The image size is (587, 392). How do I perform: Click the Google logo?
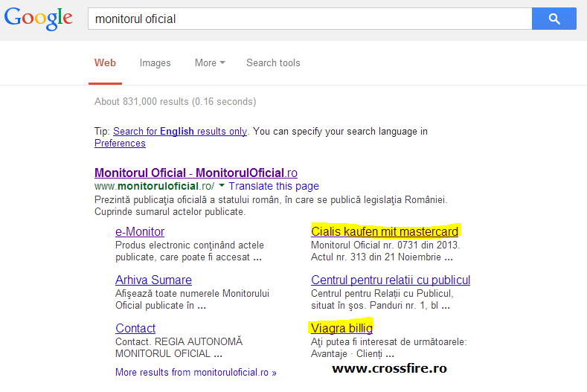click(x=39, y=18)
